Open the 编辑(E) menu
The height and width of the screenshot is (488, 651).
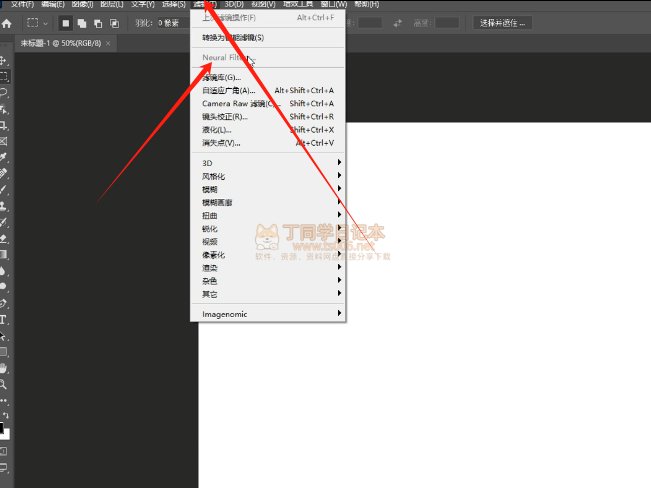point(53,4)
